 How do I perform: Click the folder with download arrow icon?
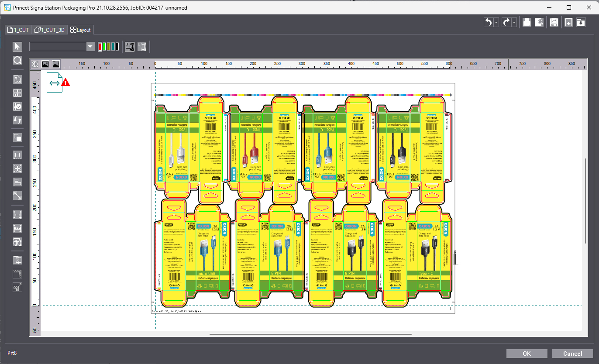coord(581,22)
